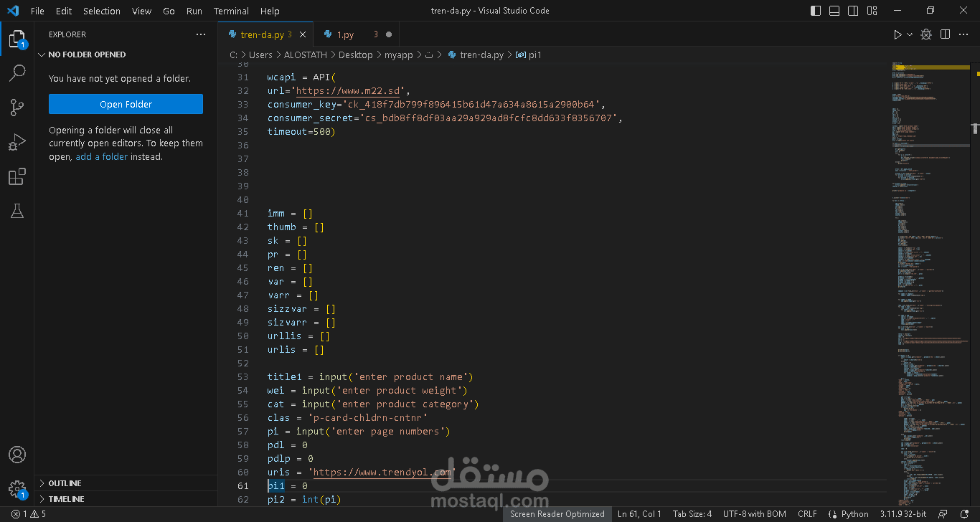
Task: Click the Users breadcrumb
Action: click(260, 54)
